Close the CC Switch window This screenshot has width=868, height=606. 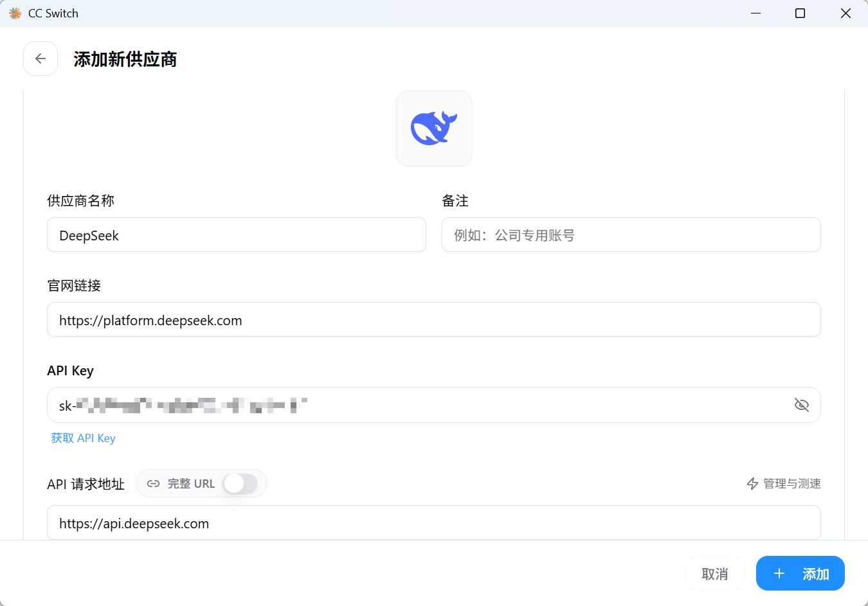845,13
